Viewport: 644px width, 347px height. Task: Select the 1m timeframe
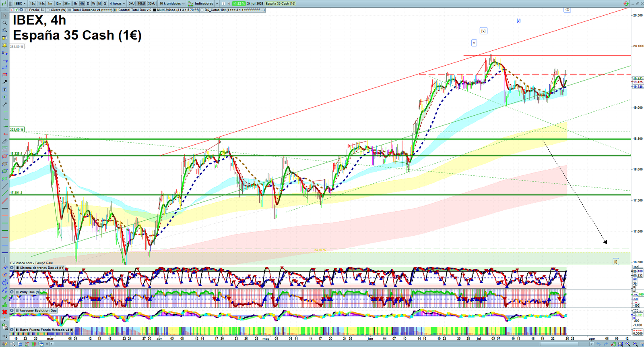50,3
